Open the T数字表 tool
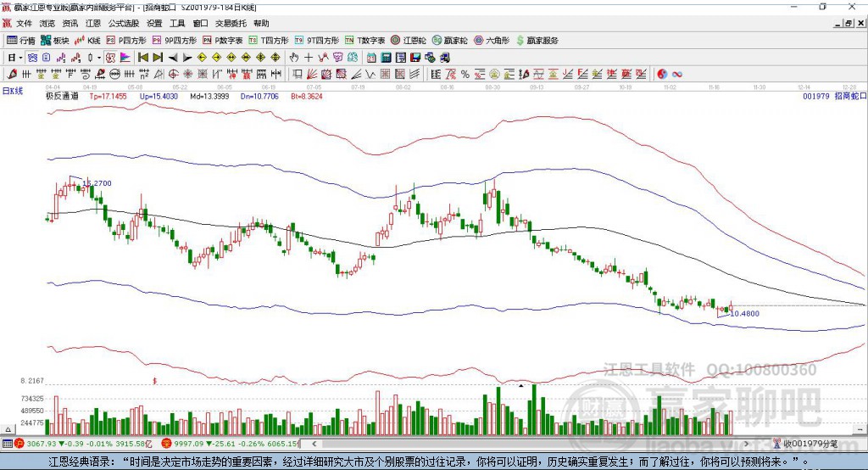 point(364,41)
